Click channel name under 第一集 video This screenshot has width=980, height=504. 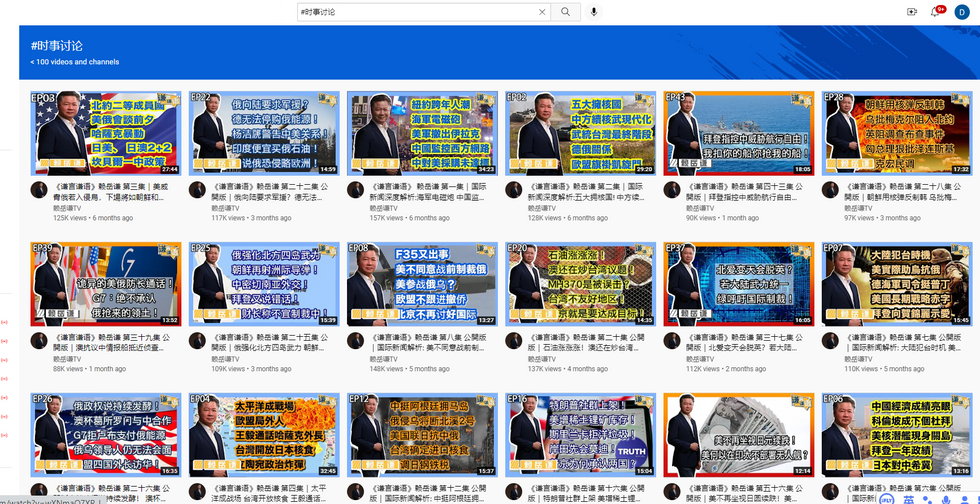(x=383, y=208)
